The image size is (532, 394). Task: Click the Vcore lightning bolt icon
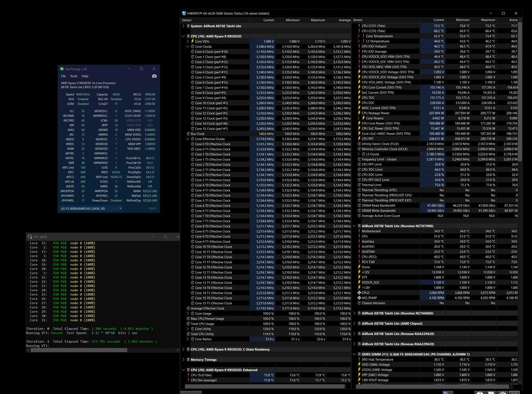click(x=358, y=267)
